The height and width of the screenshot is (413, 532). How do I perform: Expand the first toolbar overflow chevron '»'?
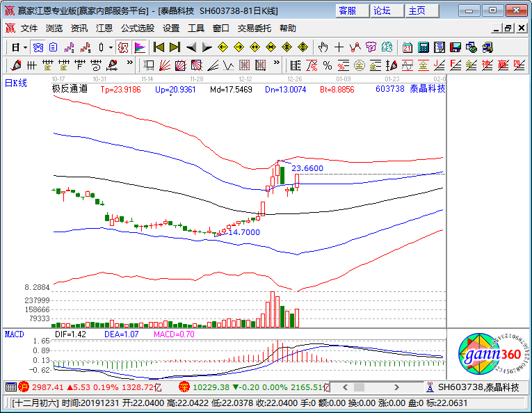[x=129, y=63]
